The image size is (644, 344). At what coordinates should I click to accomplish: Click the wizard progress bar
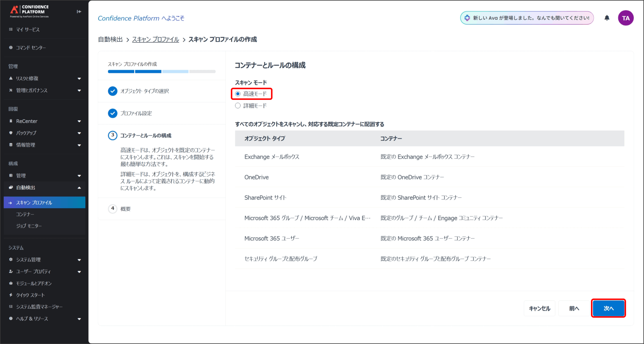pyautogui.click(x=162, y=71)
